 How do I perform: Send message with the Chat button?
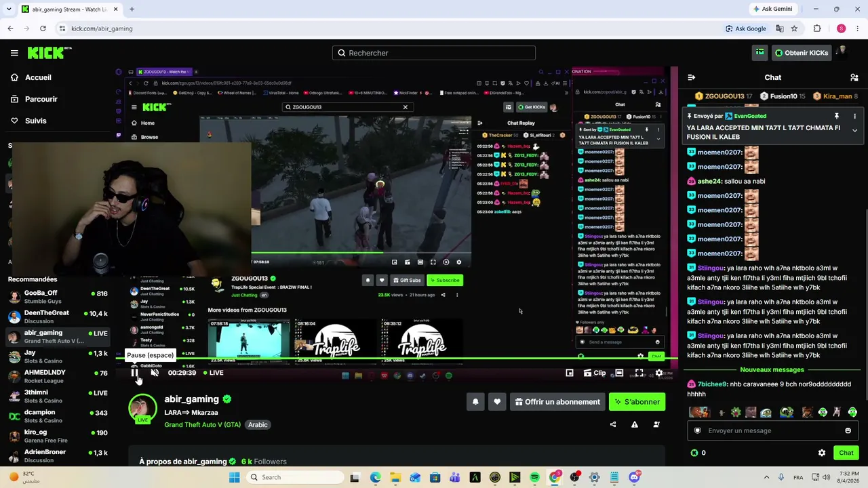pyautogui.click(x=846, y=453)
